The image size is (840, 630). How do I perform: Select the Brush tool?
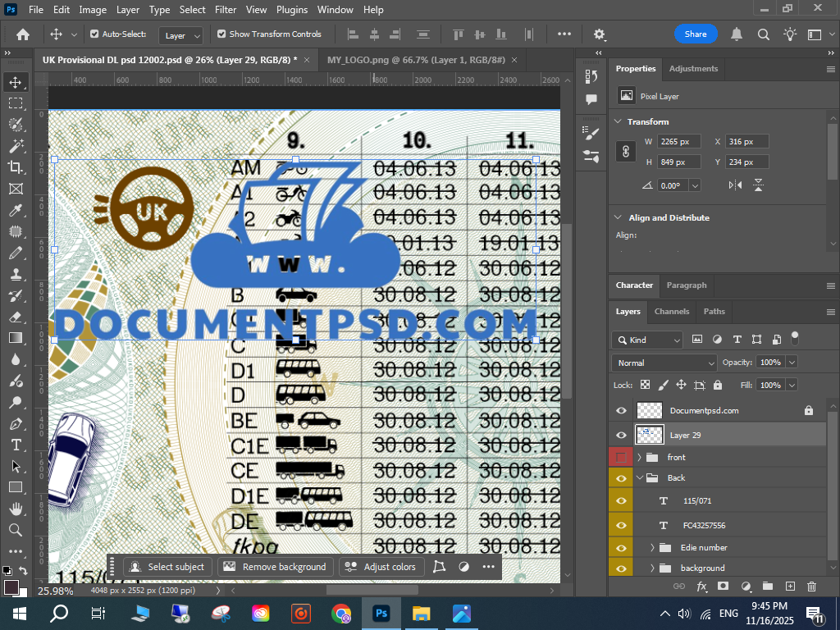[x=16, y=253]
